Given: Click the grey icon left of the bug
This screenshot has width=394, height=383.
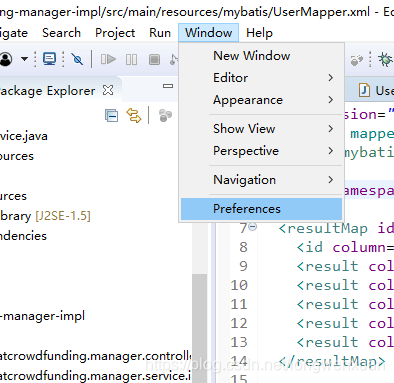Looking at the screenshot, I should [x=357, y=60].
